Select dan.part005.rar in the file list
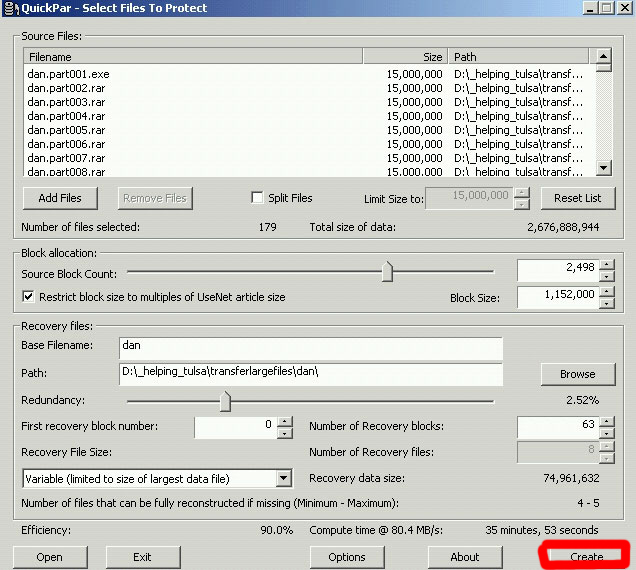The width and height of the screenshot is (636, 570). pos(67,130)
